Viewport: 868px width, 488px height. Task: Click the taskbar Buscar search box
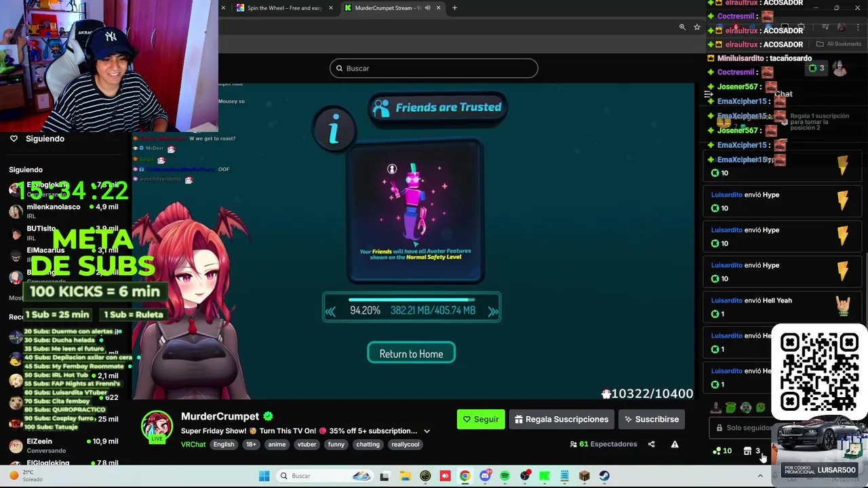[325, 476]
